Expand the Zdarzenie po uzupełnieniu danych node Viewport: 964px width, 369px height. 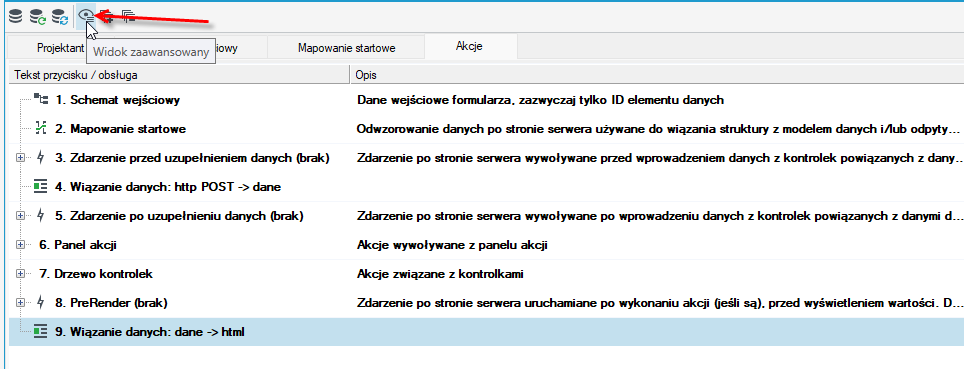[20, 216]
